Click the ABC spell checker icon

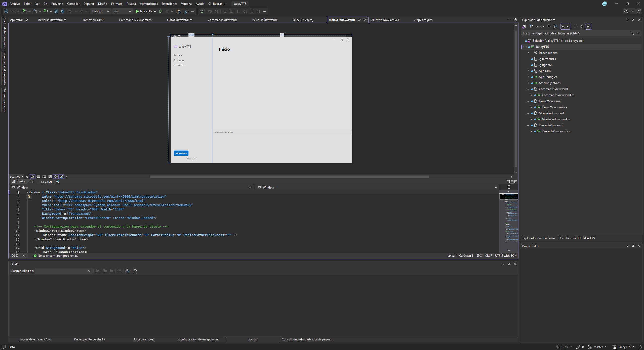pos(202,11)
